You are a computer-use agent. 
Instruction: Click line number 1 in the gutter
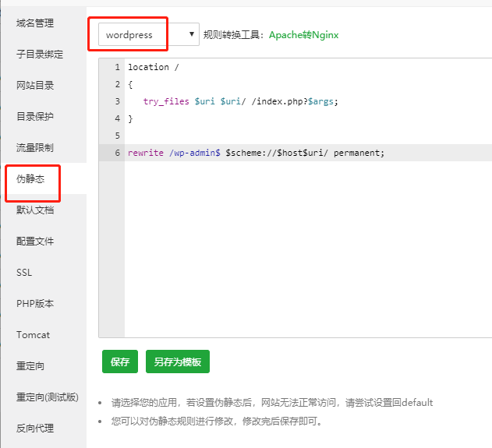click(118, 67)
